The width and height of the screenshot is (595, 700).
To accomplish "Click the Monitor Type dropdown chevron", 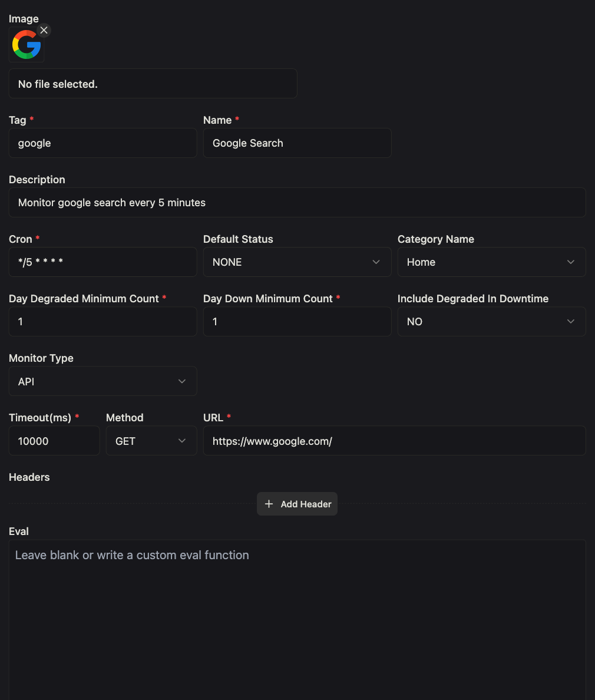I will (x=182, y=381).
